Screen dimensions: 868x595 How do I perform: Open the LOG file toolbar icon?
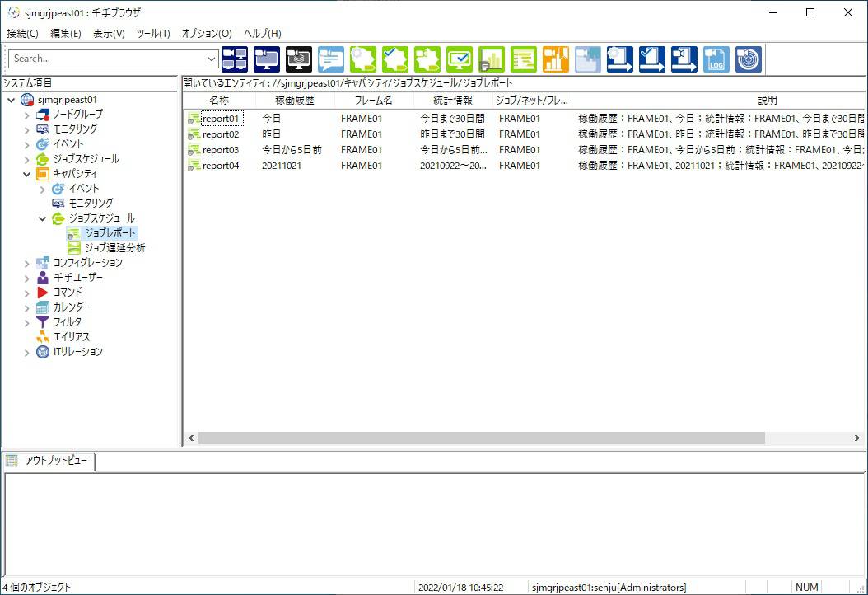pyautogui.click(x=716, y=59)
